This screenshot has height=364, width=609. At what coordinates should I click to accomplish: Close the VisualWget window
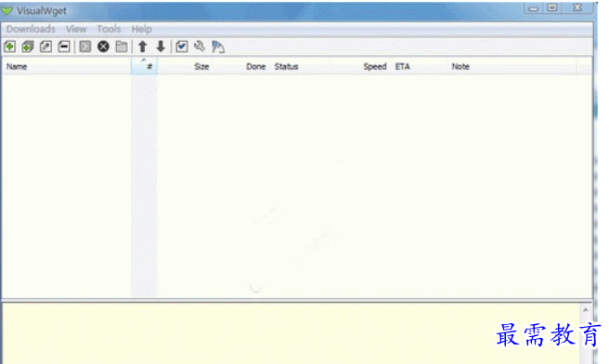[x=578, y=8]
